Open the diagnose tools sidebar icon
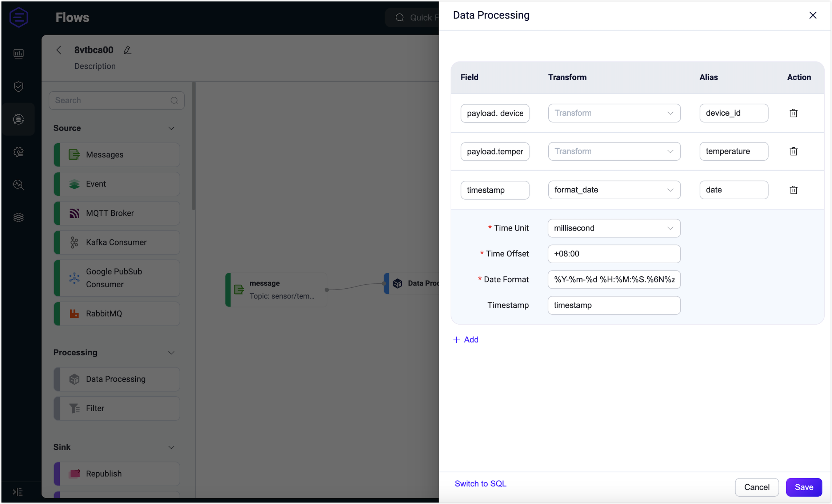 coord(19,185)
